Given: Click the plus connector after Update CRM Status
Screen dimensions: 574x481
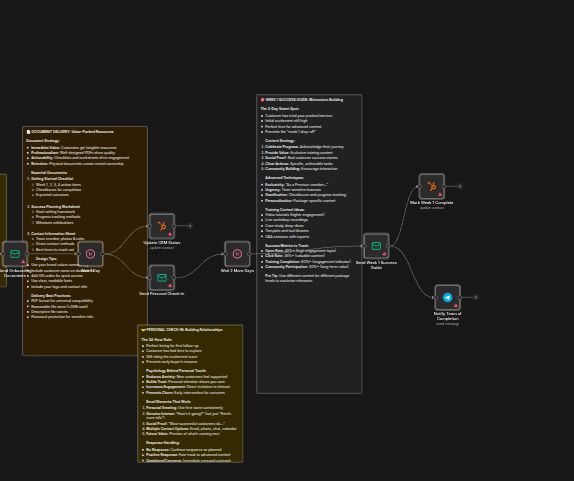Looking at the screenshot, I should pyautogui.click(x=190, y=226).
